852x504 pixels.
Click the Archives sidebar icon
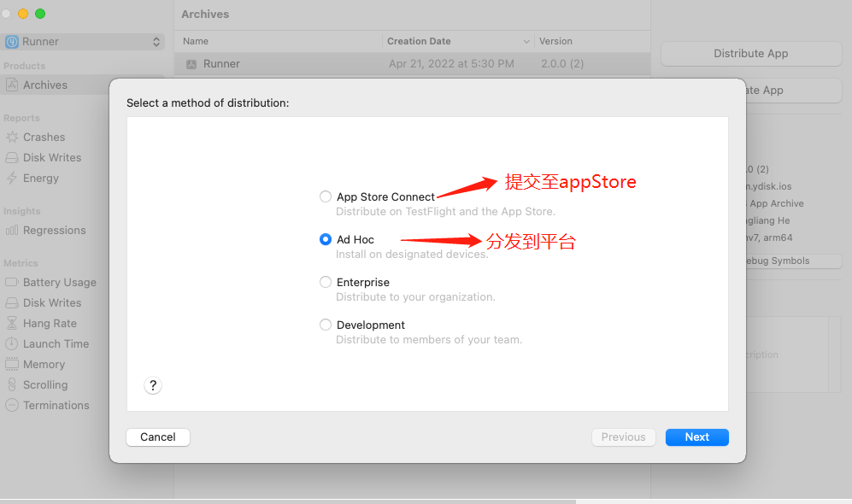pyautogui.click(x=12, y=85)
